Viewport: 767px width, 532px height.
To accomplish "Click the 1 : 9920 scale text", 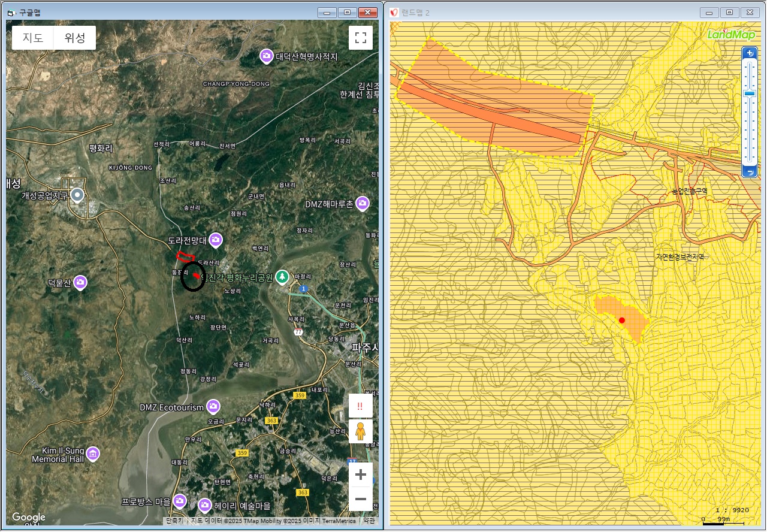I will tap(732, 510).
